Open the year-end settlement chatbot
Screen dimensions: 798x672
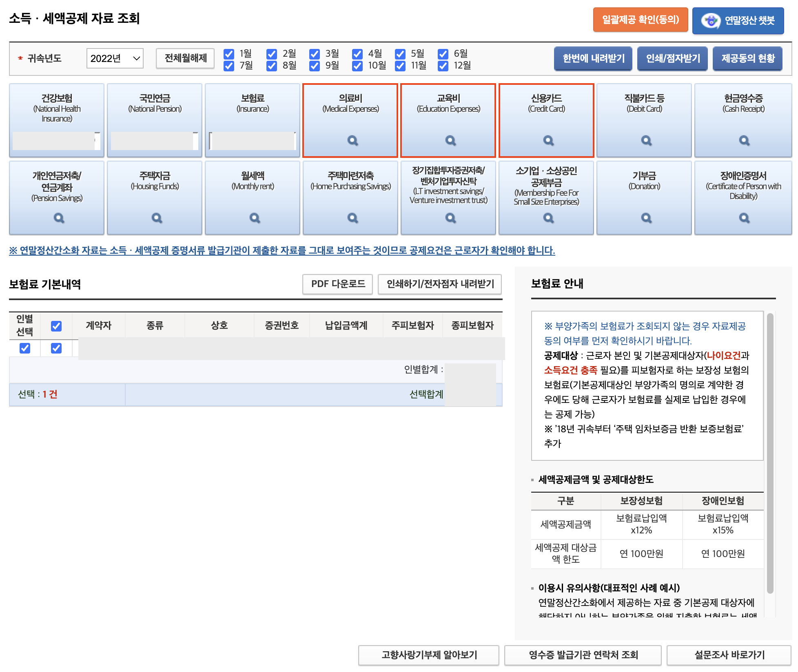click(738, 20)
